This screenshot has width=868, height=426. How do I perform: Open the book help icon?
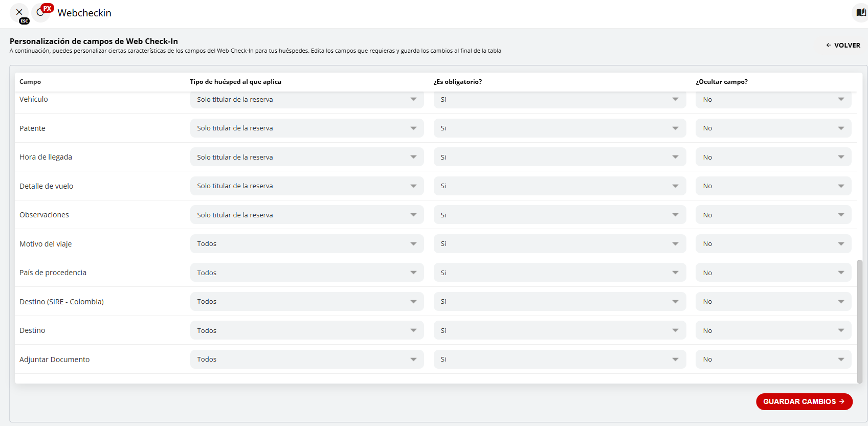tap(861, 12)
